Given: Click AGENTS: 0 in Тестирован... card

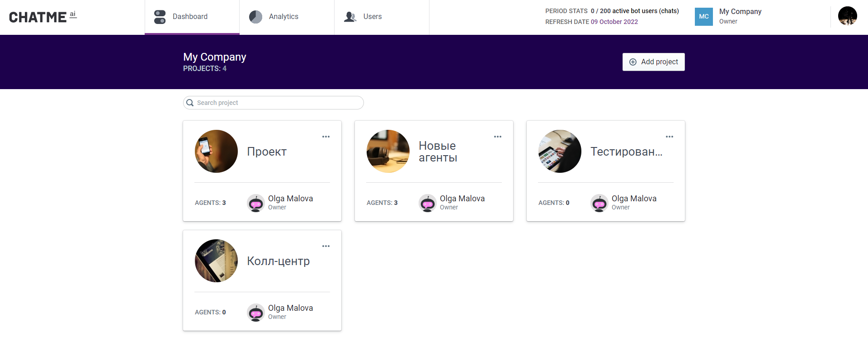Looking at the screenshot, I should [554, 203].
